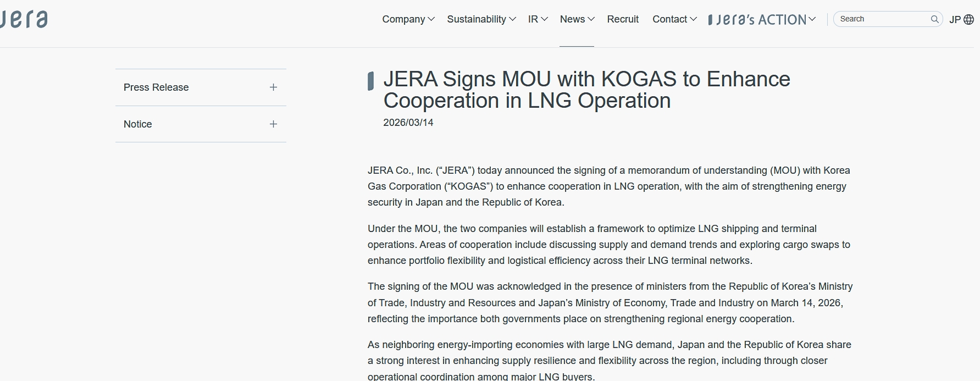Click the Company menu chevron
Viewport: 980px width, 381px height.
point(431,19)
